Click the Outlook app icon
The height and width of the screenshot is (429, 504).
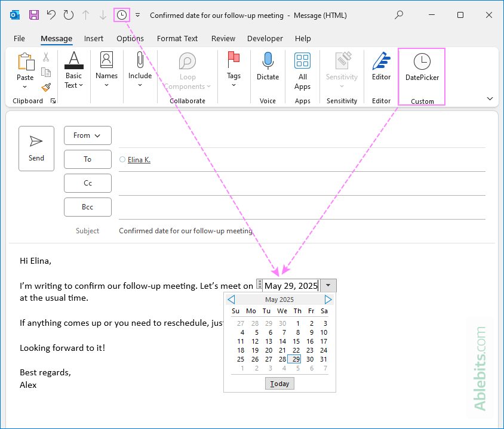(x=15, y=15)
